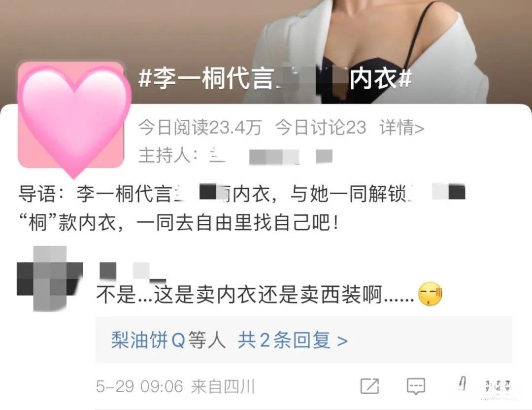Tap the comment text 不是…这是卖内衣还是卖西装啊
This screenshot has height=410, width=532.
255,294
